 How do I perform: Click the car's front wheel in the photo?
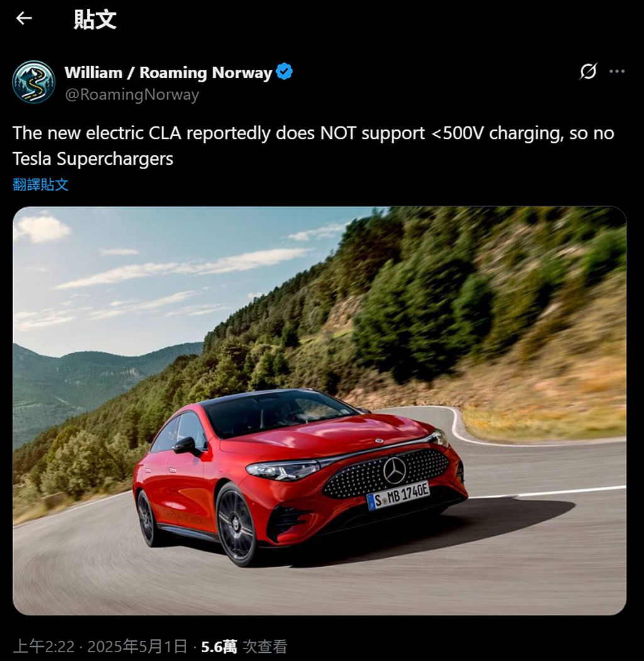pyautogui.click(x=237, y=524)
